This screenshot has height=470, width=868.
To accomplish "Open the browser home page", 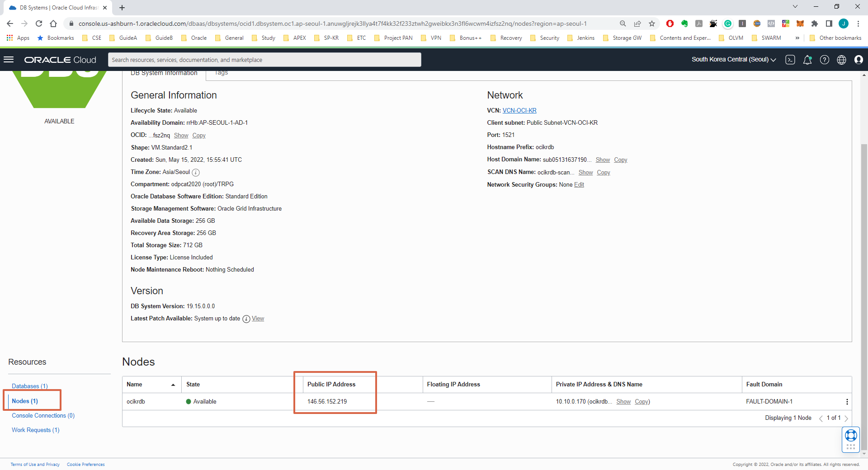I will point(53,23).
